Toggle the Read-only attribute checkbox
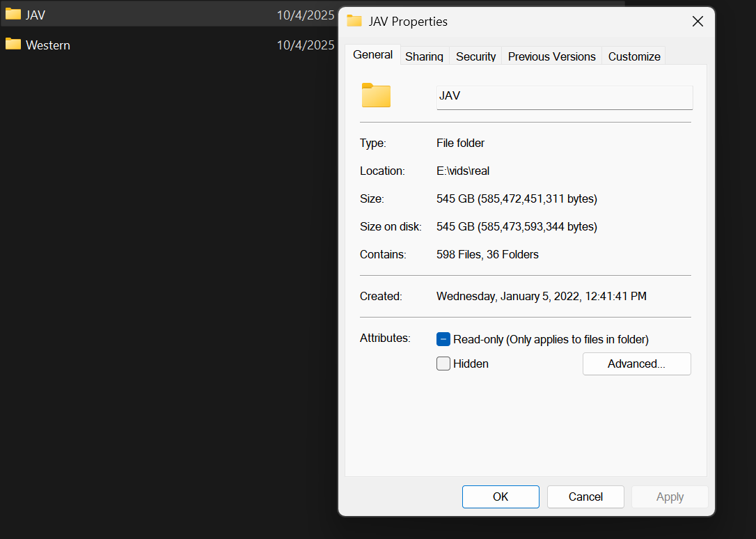756x539 pixels. [443, 339]
